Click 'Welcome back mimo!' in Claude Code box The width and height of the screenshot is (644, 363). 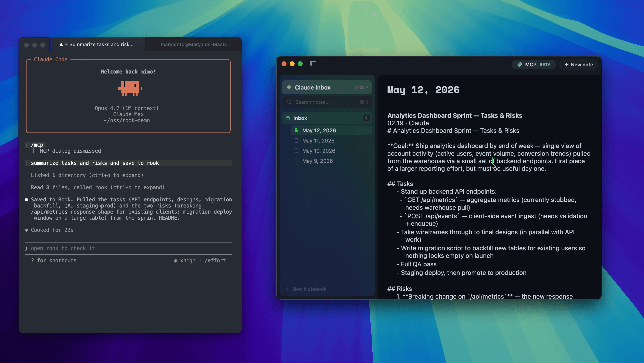128,72
